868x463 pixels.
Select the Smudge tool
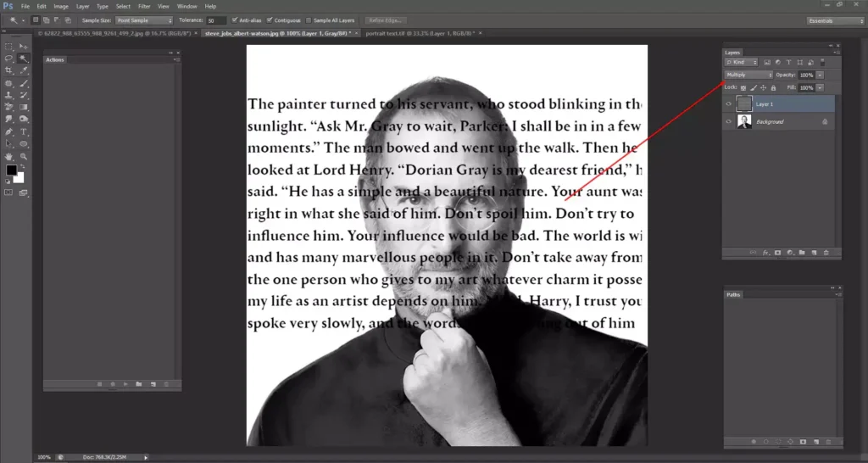(x=8, y=120)
